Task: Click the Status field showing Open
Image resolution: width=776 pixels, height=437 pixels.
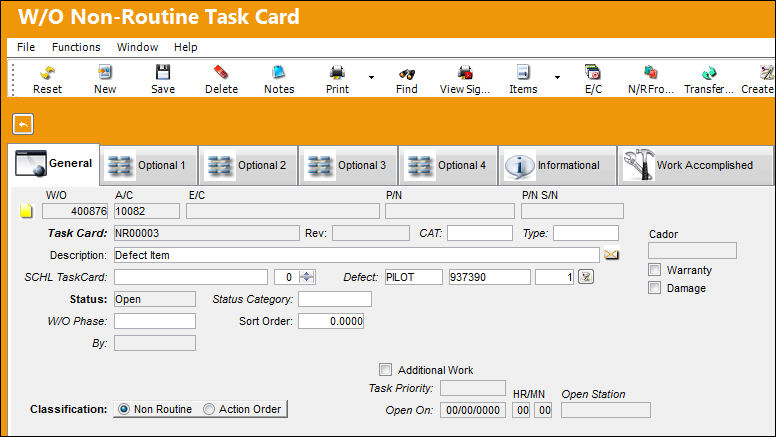Action: 155,299
